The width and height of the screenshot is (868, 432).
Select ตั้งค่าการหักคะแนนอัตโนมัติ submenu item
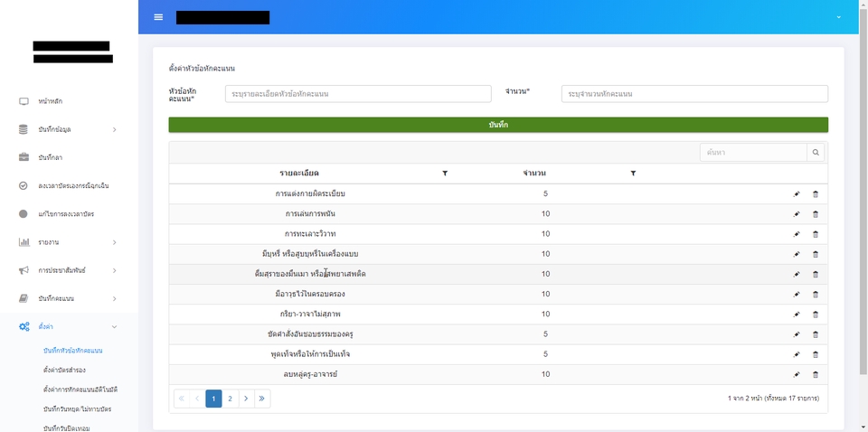coord(80,390)
